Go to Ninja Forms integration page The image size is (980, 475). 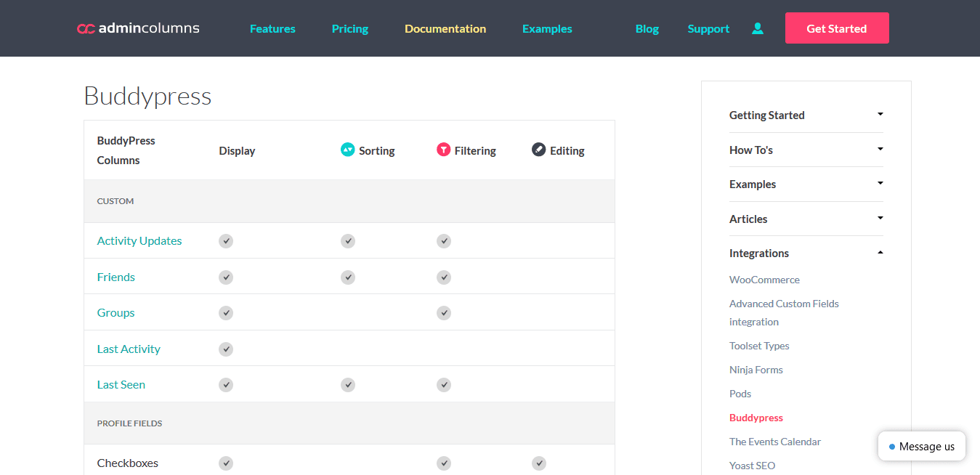click(x=756, y=370)
